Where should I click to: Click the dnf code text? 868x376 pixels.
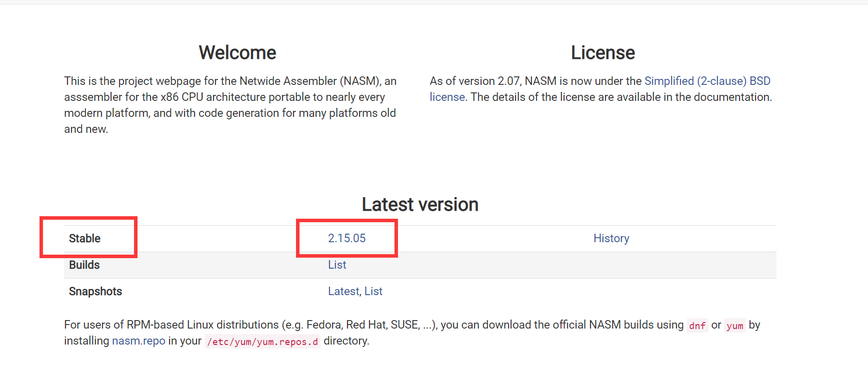pos(697,326)
